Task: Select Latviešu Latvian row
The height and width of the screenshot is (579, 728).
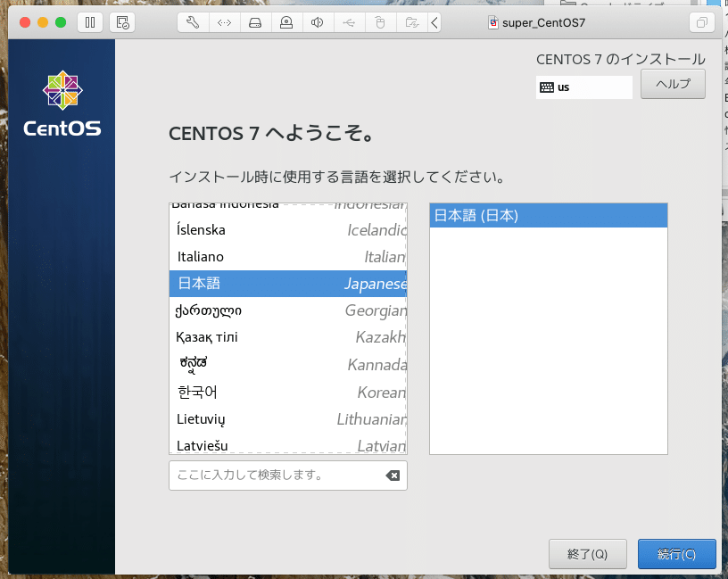Action: [x=288, y=444]
